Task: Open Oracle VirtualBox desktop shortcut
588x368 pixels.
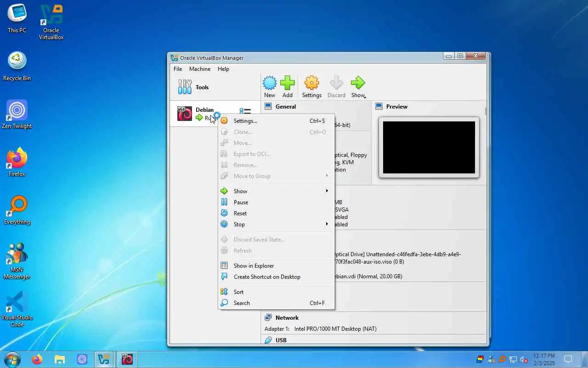Action: (51, 23)
